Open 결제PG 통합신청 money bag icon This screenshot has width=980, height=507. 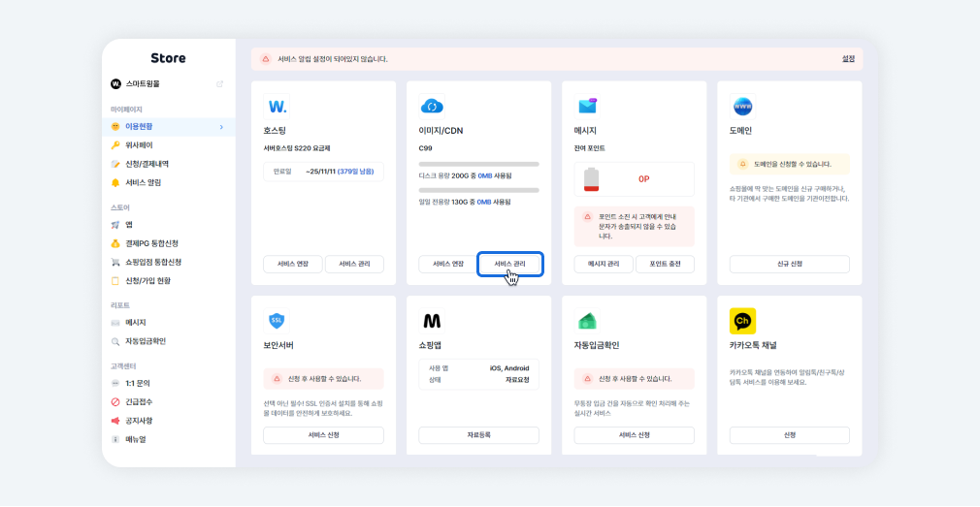[115, 243]
